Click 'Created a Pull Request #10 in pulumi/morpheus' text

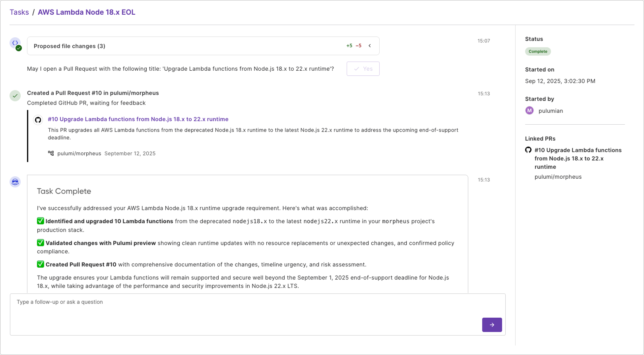[93, 93]
